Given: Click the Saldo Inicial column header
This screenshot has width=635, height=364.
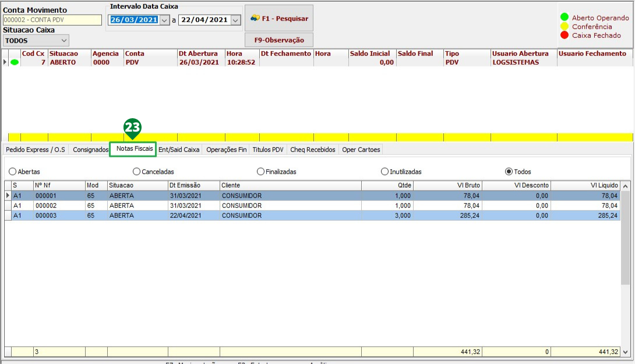Looking at the screenshot, I should pos(372,54).
